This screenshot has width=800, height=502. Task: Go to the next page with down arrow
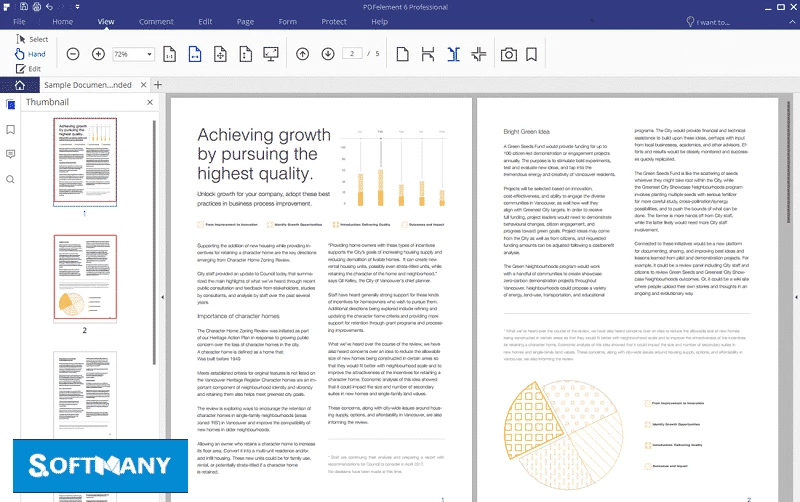(327, 54)
